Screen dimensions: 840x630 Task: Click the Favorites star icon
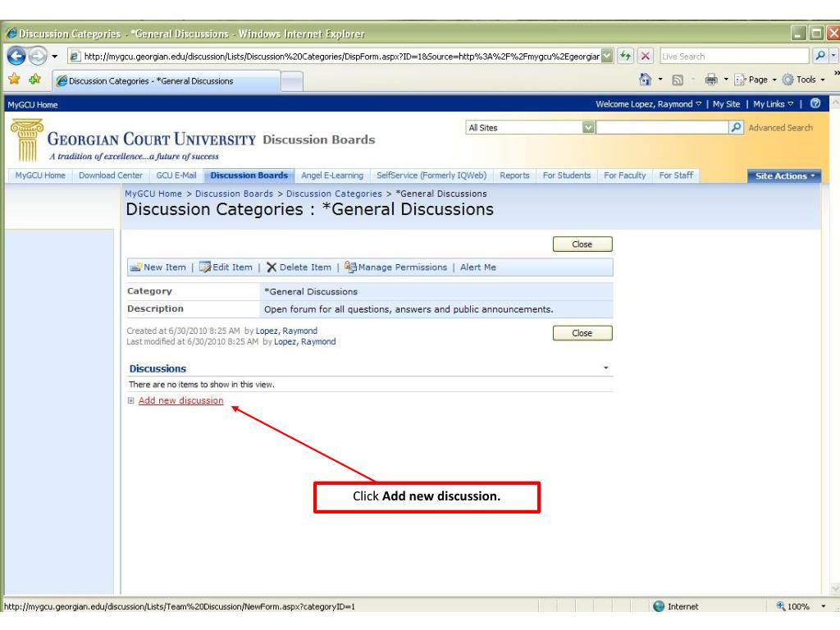[x=15, y=80]
